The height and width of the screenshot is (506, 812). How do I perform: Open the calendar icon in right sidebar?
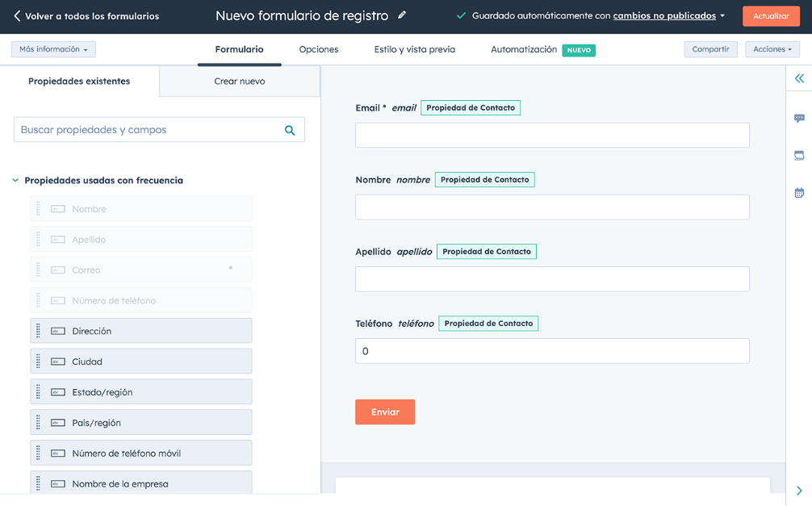[799, 192]
